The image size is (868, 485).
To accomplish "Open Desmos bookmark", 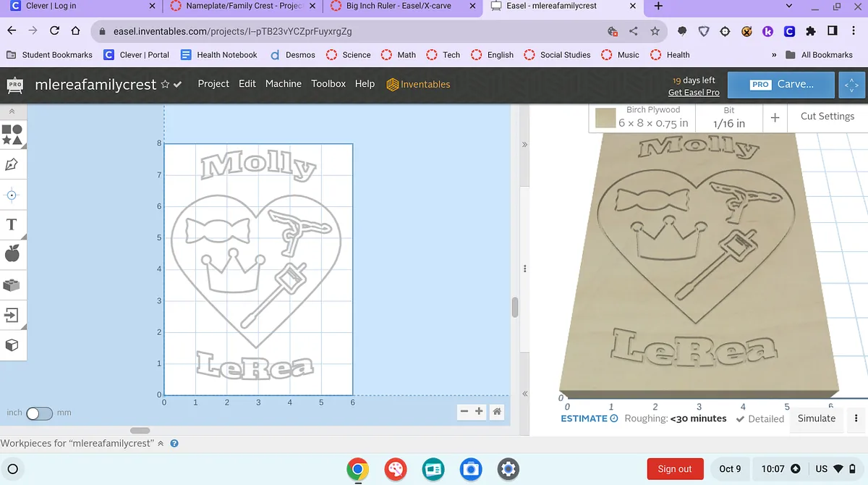I will (292, 55).
